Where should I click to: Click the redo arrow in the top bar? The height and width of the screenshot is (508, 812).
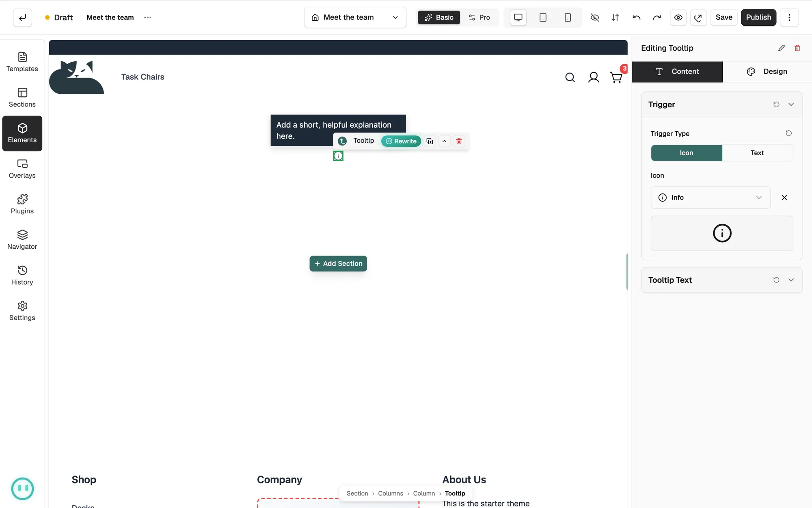pos(657,17)
